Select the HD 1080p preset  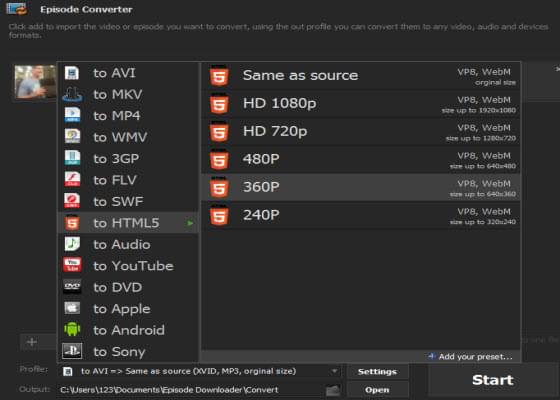pos(361,104)
